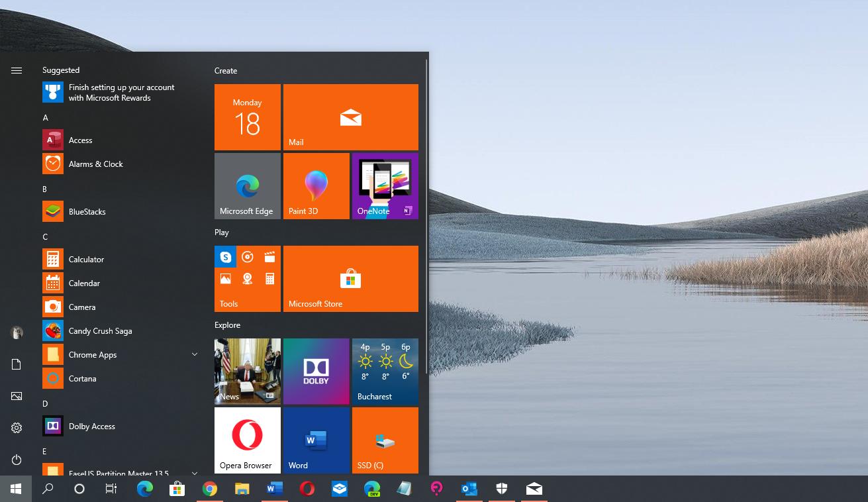Open the Monday 18 calendar tile
The image size is (868, 502).
click(x=248, y=117)
